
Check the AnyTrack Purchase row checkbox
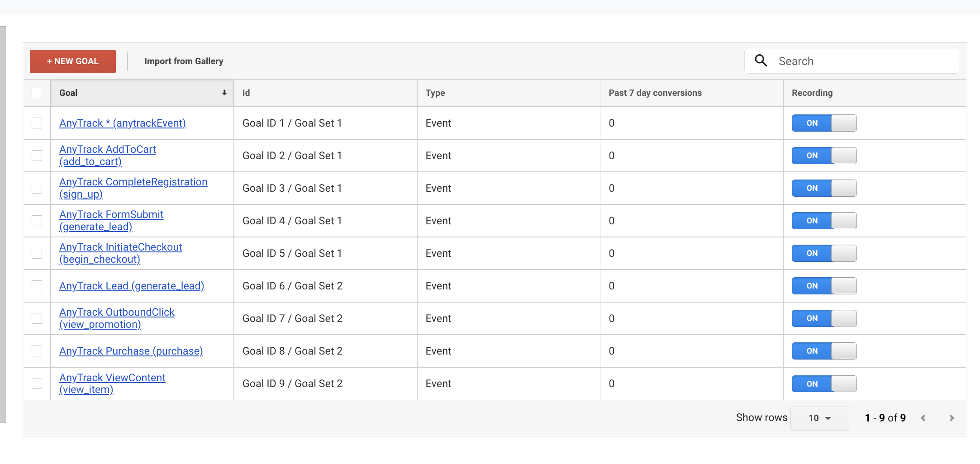coord(37,351)
